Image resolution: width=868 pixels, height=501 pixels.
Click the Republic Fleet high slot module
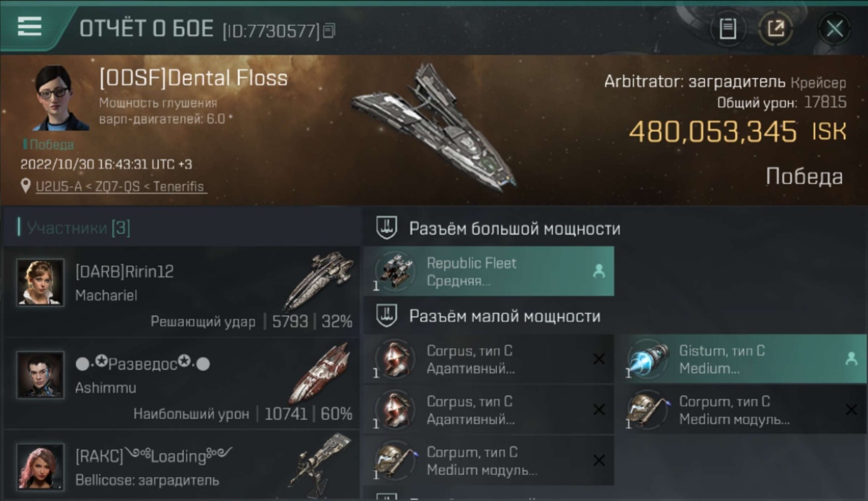click(x=489, y=271)
